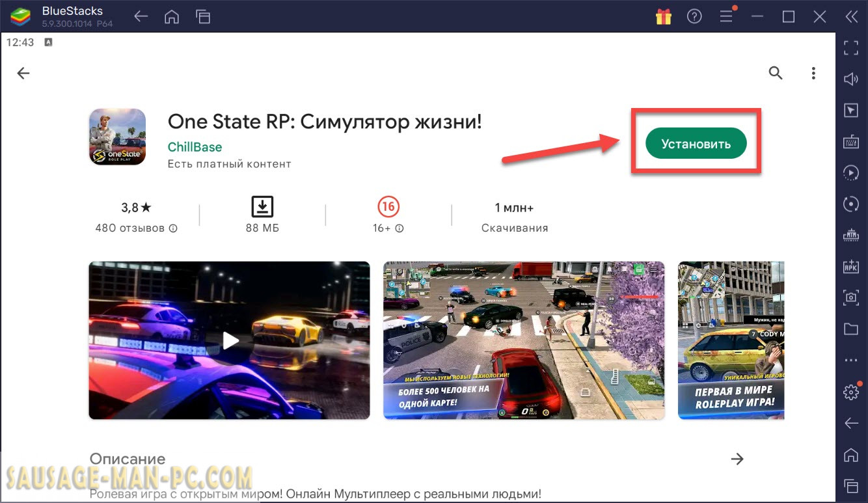Click the red 16 age rating badge
The image size is (868, 503).
pos(388,207)
